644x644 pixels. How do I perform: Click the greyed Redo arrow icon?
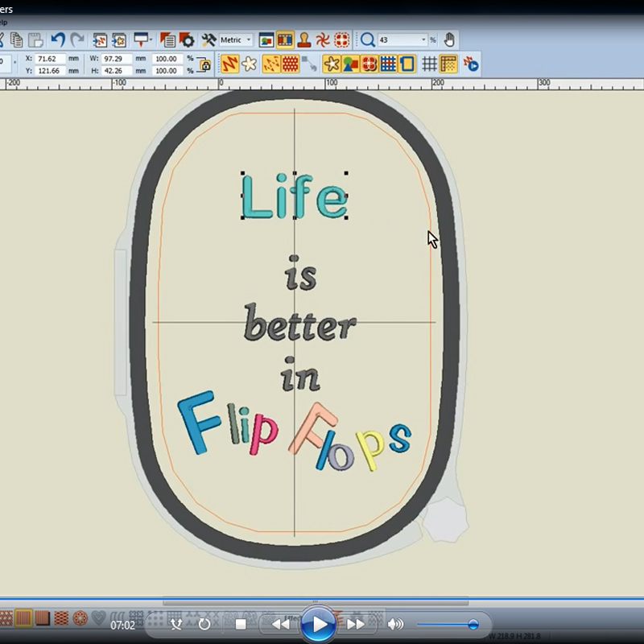coord(77,39)
